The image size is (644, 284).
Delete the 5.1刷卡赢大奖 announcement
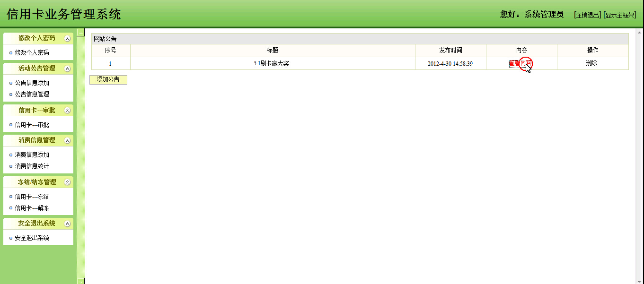[x=591, y=63]
